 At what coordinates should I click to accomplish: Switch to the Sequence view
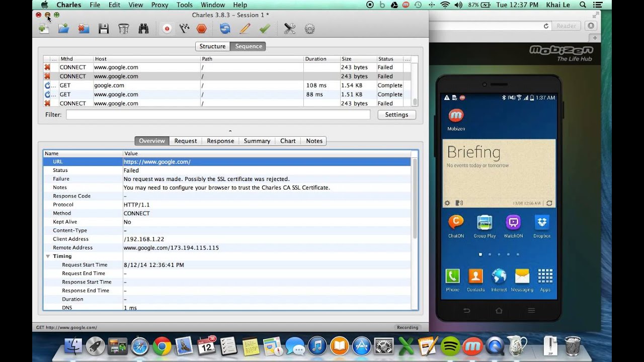[x=249, y=46]
